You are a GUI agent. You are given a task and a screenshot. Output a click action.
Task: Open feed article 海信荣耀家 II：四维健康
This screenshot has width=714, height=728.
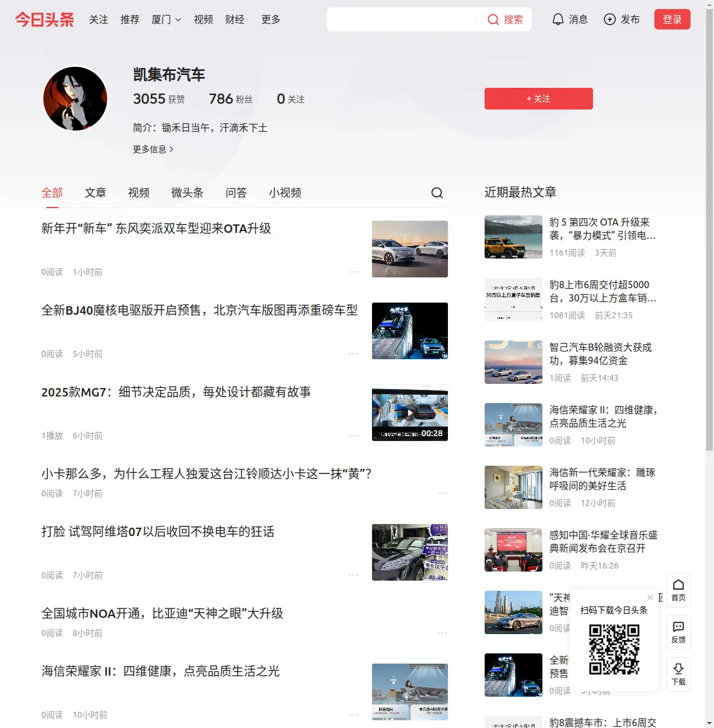tap(161, 671)
